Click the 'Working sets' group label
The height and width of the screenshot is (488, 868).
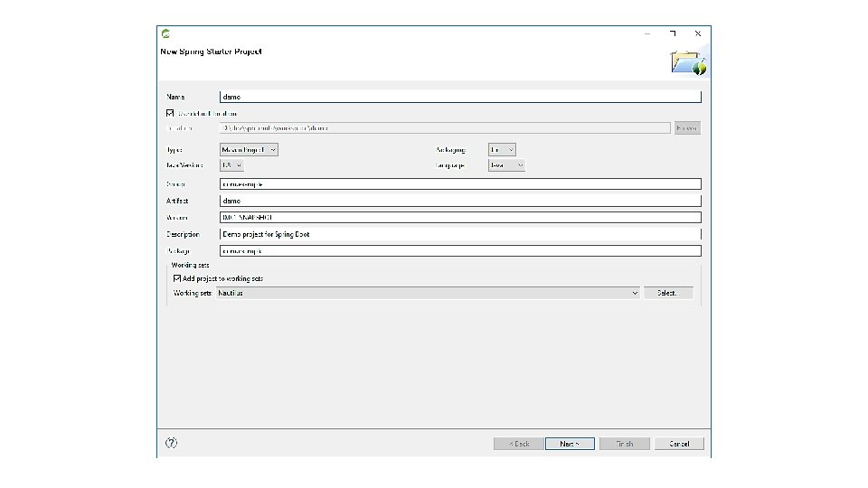click(190, 265)
